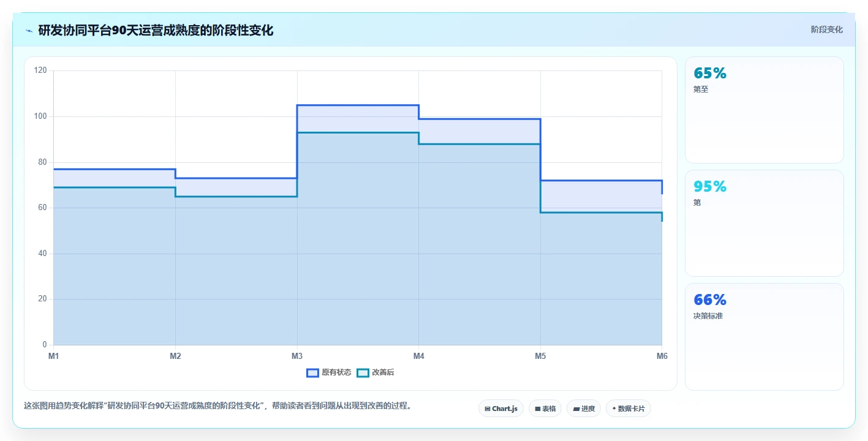The height and width of the screenshot is (441, 868).
Task: Click the teal 改善后 legend color box
Action: point(363,372)
